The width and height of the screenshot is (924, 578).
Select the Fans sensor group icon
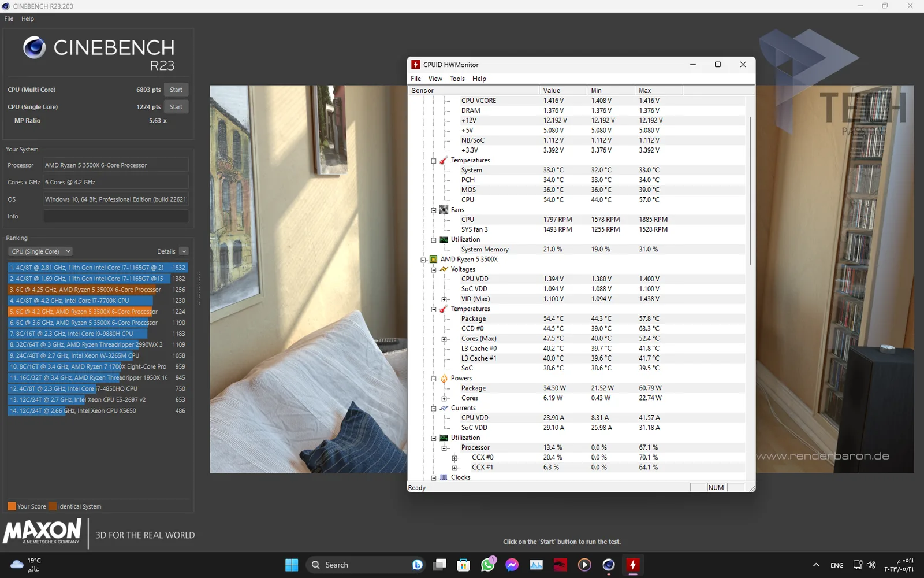(x=444, y=210)
